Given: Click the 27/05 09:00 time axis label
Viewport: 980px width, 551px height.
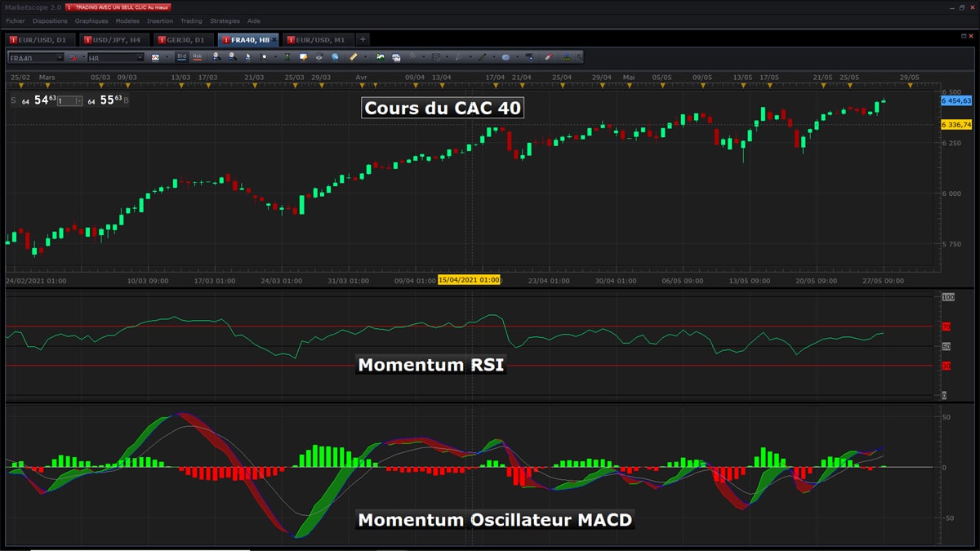Looking at the screenshot, I should click(882, 280).
